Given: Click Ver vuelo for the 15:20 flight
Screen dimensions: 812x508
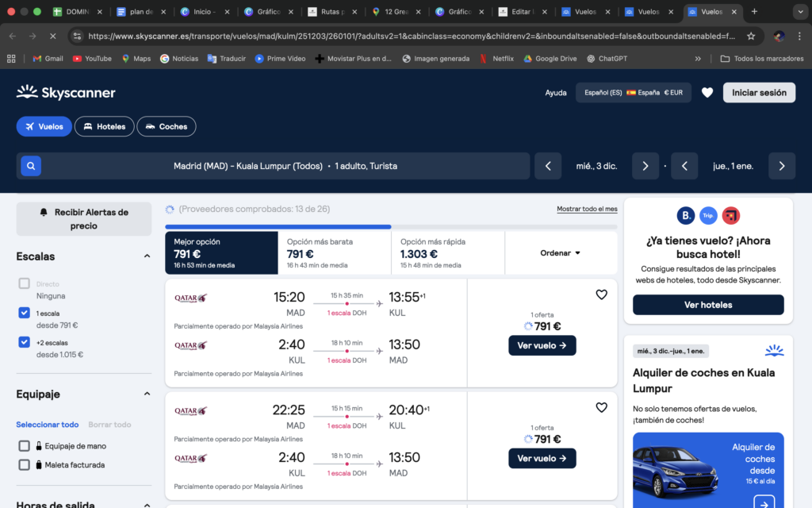Looking at the screenshot, I should click(542, 345).
